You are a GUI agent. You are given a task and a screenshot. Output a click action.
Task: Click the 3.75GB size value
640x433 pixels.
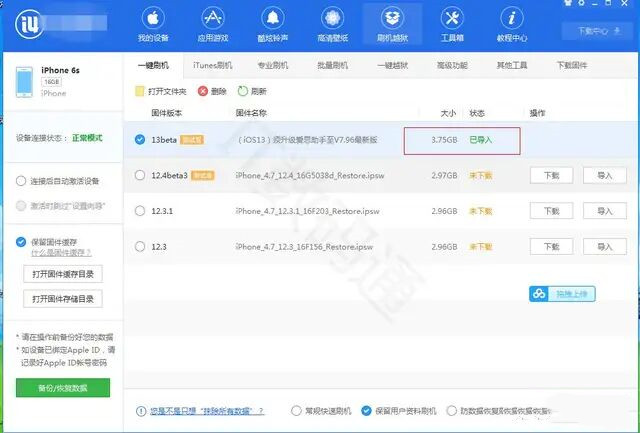click(444, 140)
